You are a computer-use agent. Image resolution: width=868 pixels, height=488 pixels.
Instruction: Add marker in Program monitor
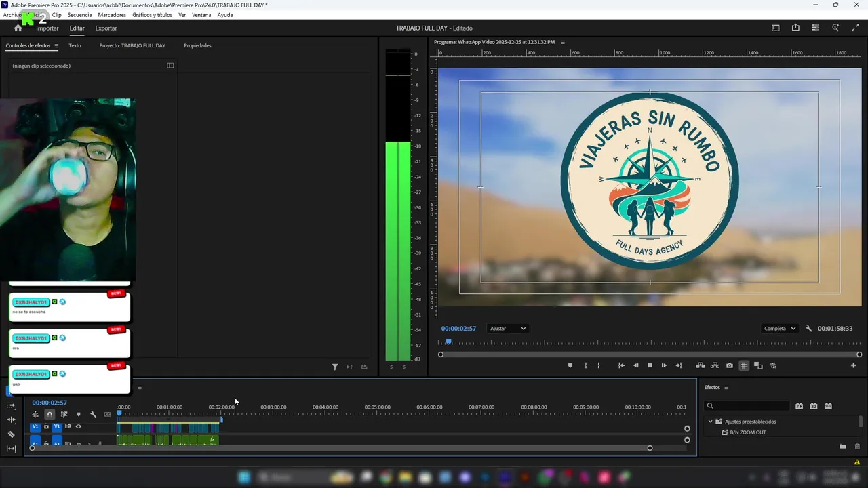570,365
